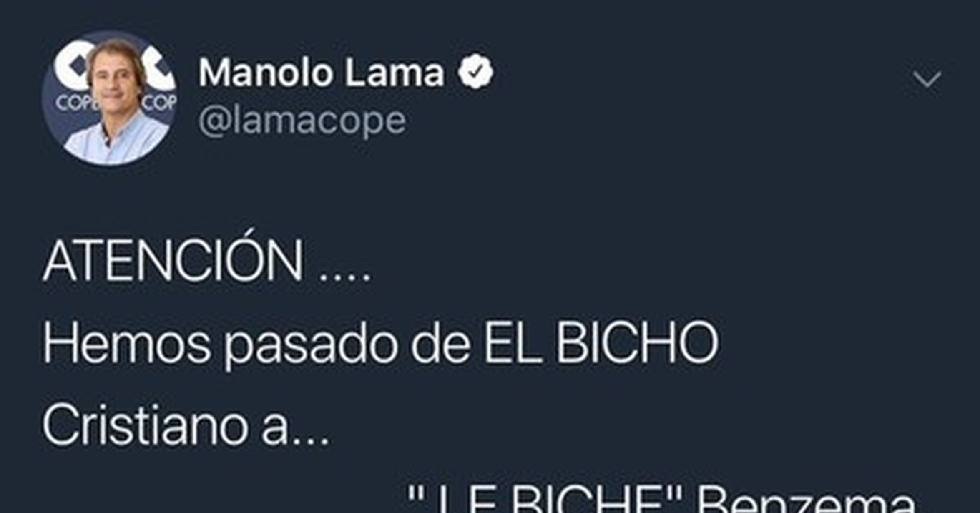Screen dimensions: 980x513
Task: Click the word BICHO
Action: 637,343
